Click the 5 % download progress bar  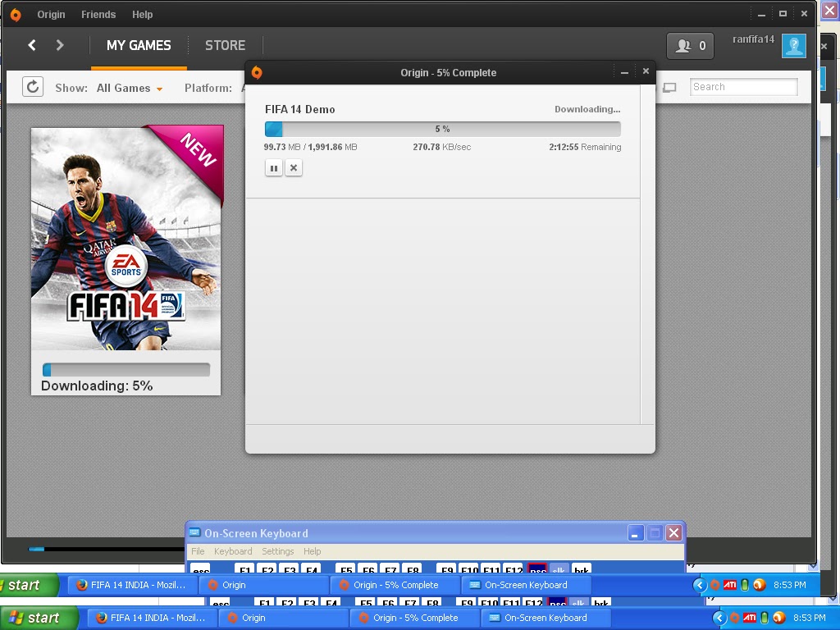coord(442,129)
